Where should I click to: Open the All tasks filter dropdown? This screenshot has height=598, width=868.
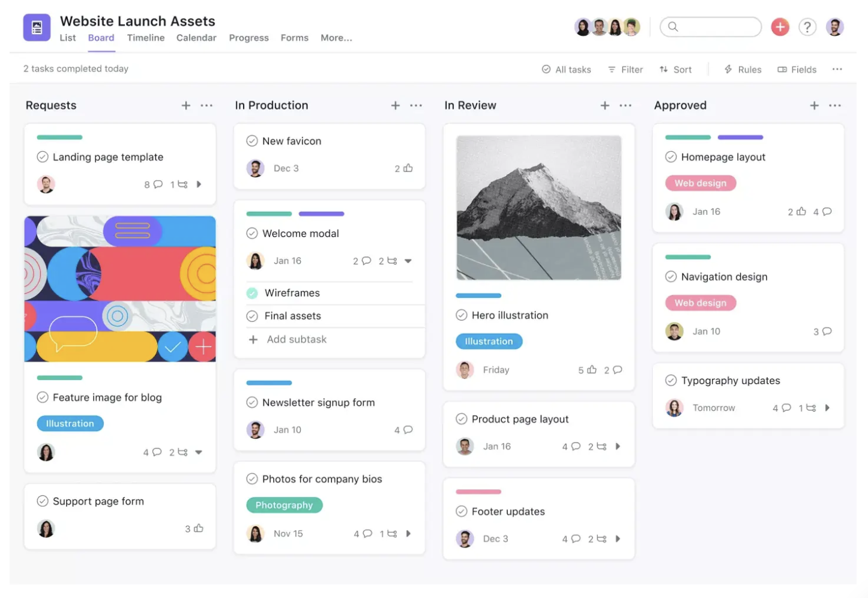[566, 70]
